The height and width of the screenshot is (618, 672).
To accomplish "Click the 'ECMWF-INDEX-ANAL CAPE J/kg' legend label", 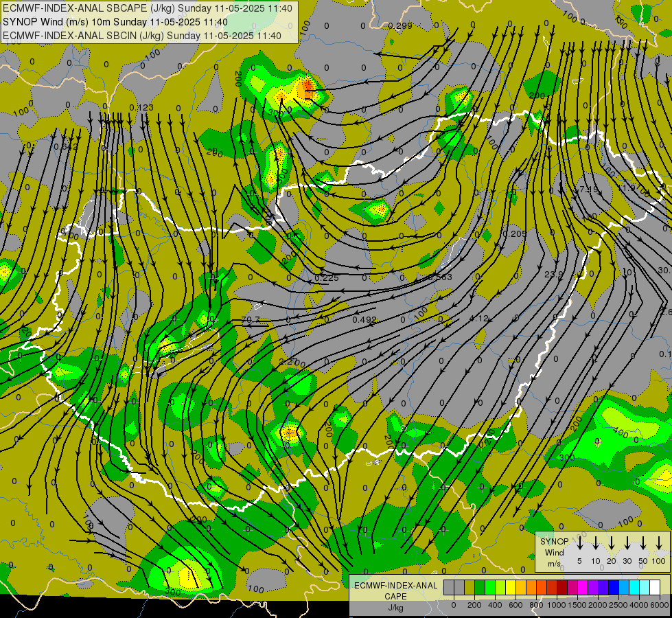I will click(395, 597).
